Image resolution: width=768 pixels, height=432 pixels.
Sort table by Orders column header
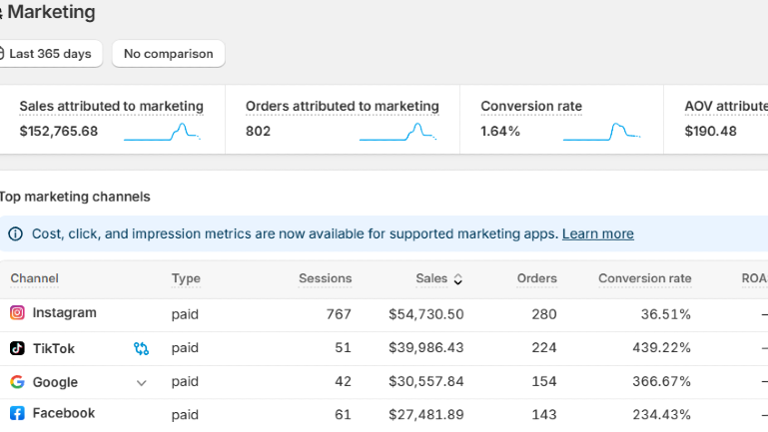click(x=537, y=279)
